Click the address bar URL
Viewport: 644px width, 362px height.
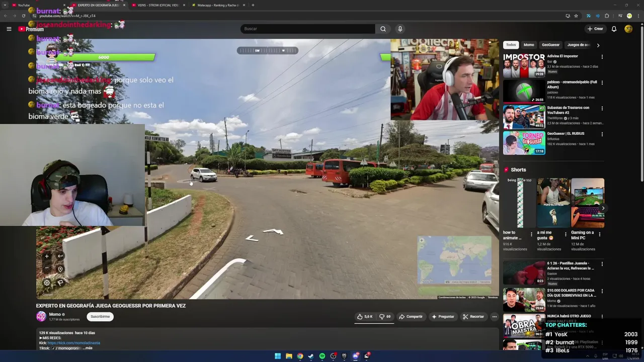67,16
